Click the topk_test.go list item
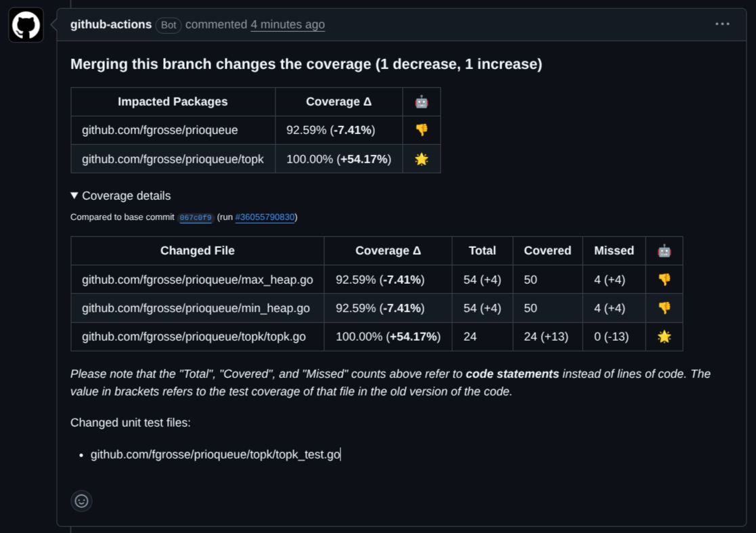The image size is (756, 533). click(x=215, y=454)
